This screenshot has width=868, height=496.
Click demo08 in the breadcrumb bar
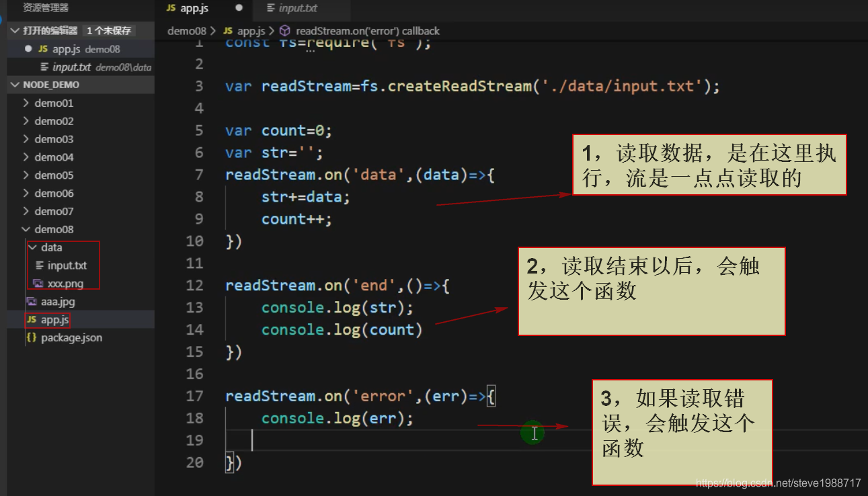coord(188,31)
